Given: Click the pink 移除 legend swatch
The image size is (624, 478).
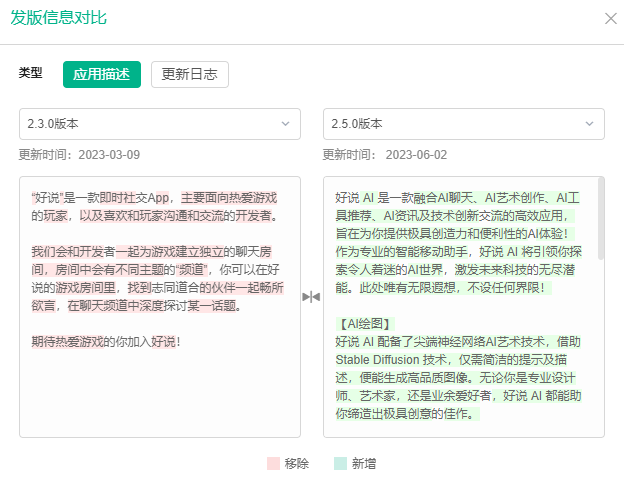Looking at the screenshot, I should tap(273, 463).
